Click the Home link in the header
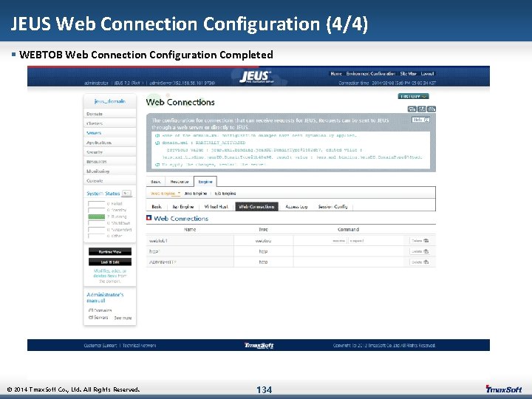The width and height of the screenshot is (532, 399). coord(336,74)
